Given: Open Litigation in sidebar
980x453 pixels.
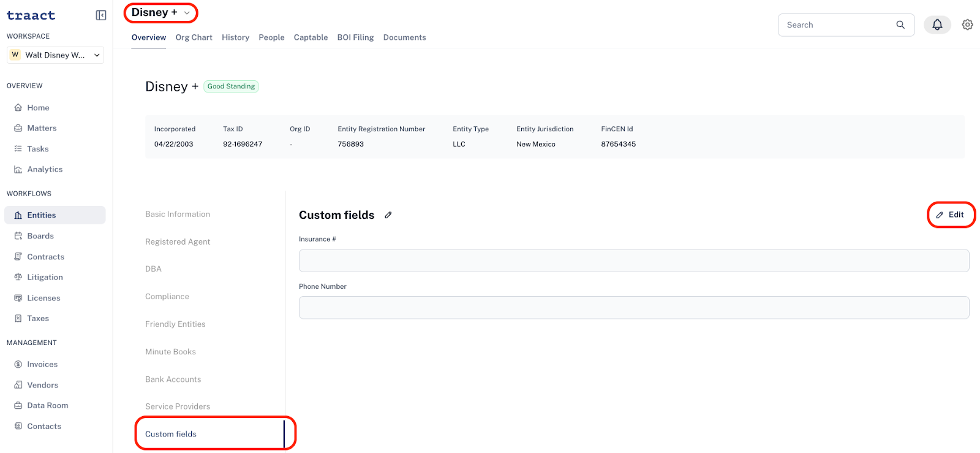Looking at the screenshot, I should click(x=55, y=277).
